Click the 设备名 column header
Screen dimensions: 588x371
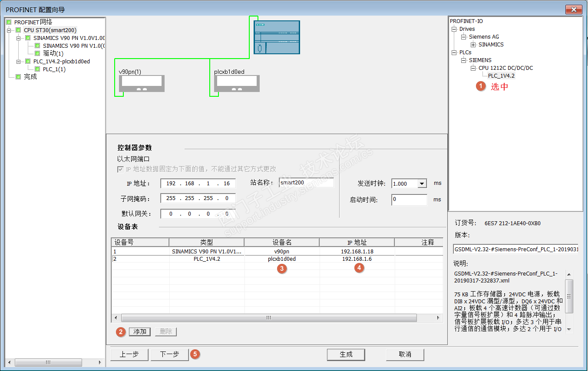(x=282, y=242)
